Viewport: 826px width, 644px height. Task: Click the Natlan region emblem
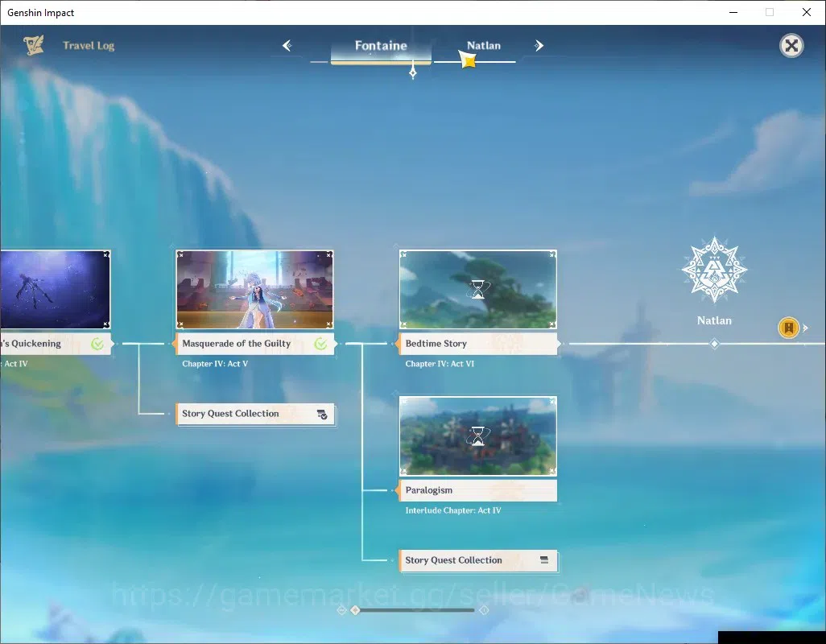714,270
